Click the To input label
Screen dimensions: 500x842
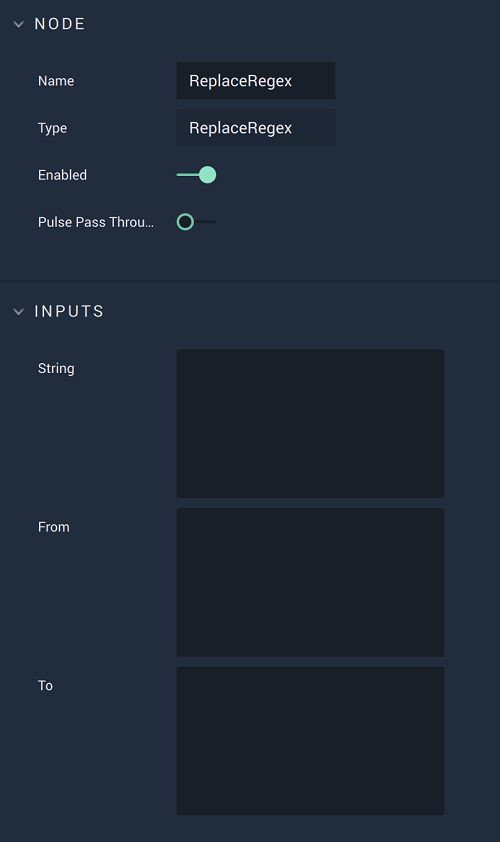pyautogui.click(x=46, y=686)
